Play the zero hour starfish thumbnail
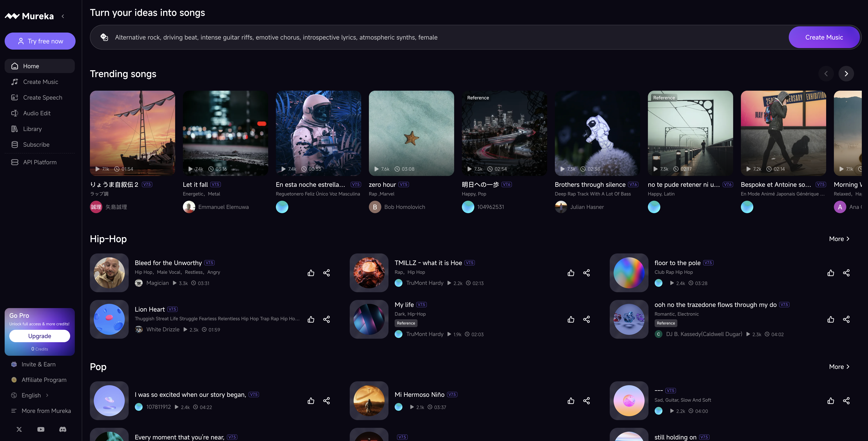 click(x=411, y=133)
